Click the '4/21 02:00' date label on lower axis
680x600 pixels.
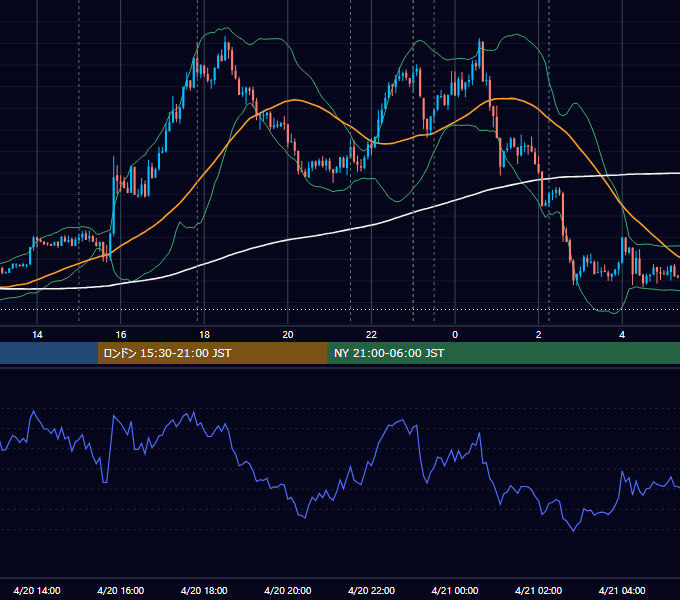(x=539, y=590)
